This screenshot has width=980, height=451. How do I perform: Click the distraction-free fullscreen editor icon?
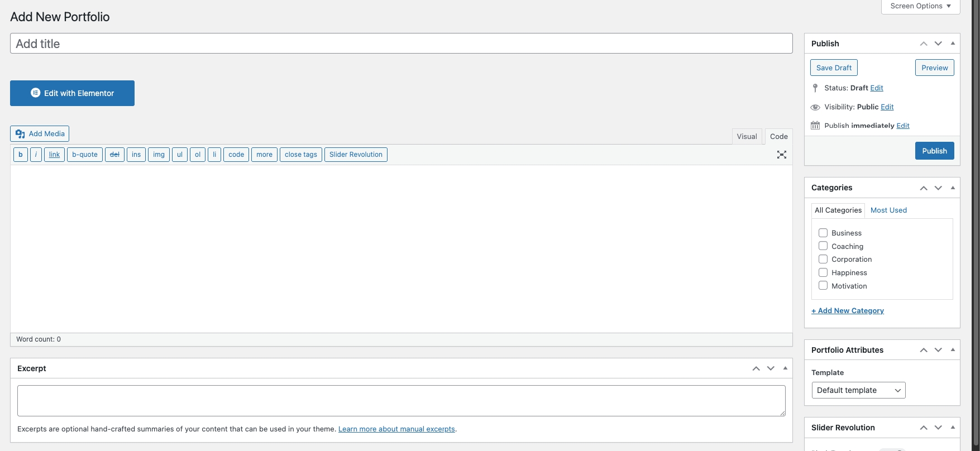(x=781, y=155)
